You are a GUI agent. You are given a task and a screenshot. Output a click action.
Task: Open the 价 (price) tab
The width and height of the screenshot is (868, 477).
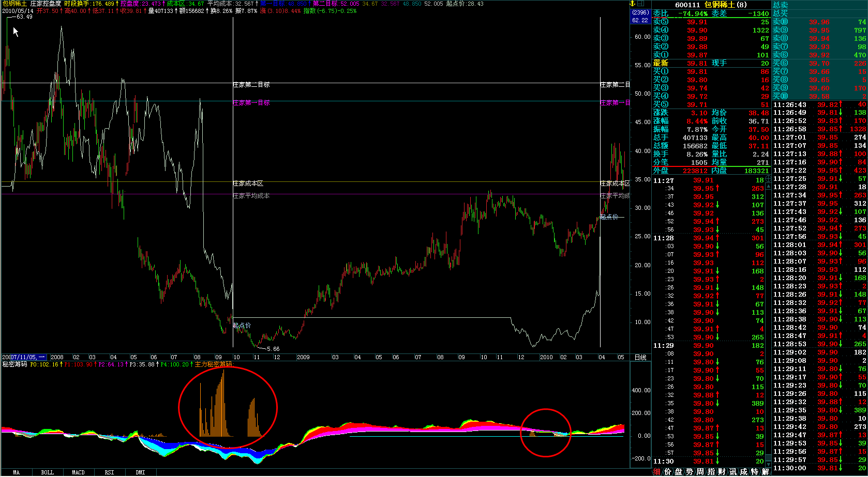point(667,472)
